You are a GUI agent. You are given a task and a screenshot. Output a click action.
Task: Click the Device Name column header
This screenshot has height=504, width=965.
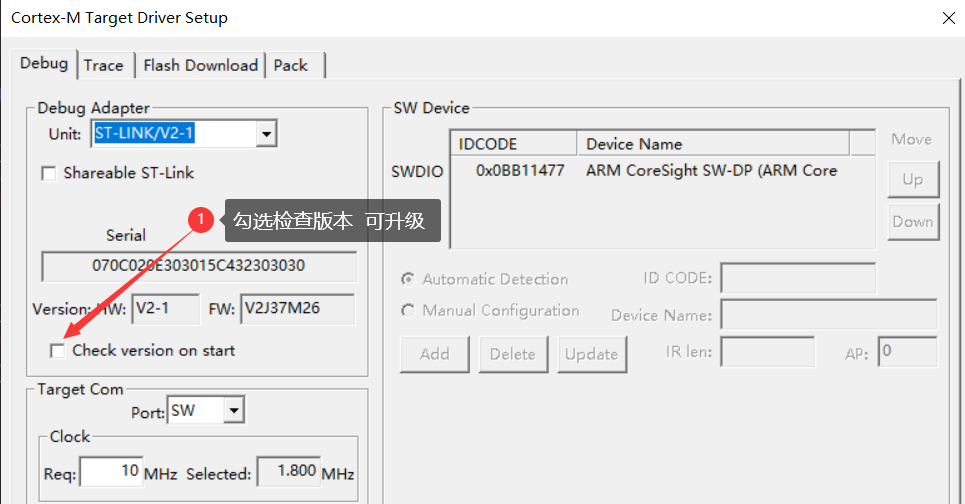tap(713, 144)
